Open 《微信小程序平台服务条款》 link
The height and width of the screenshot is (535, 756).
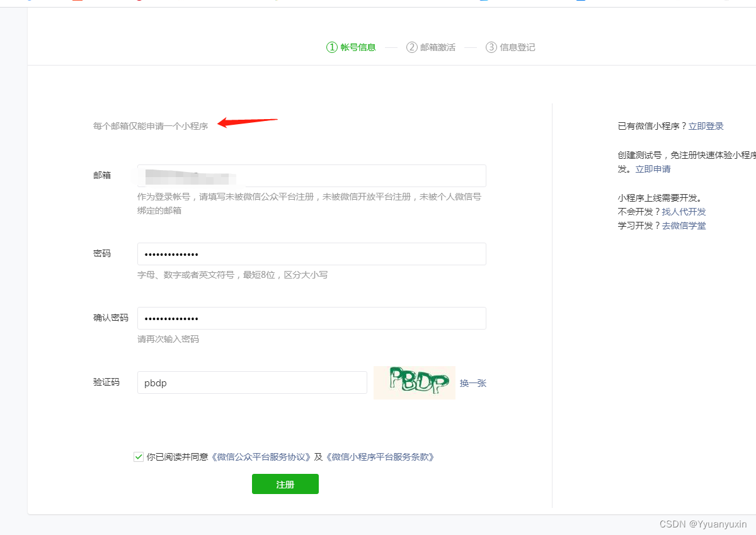381,457
